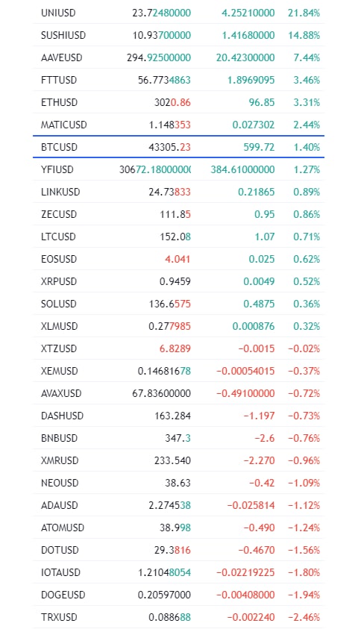
Task: Select DOGEUSD percentage -1.94%
Action: click(304, 595)
